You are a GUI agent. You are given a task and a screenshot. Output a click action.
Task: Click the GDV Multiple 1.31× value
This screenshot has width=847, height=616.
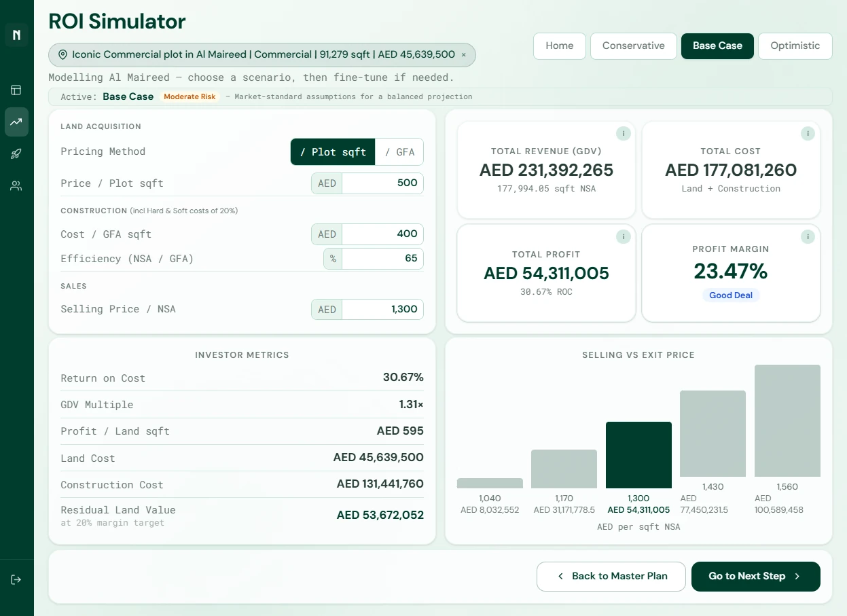[411, 405]
